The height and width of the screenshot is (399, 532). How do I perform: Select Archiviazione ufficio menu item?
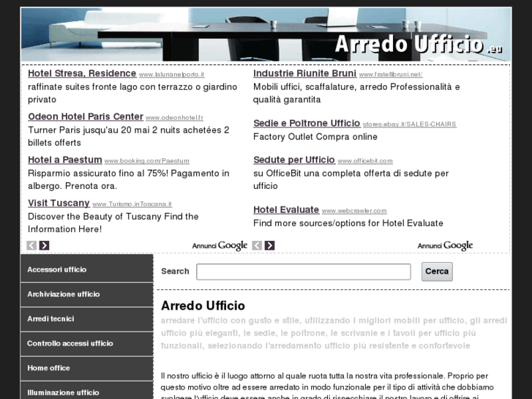point(87,294)
